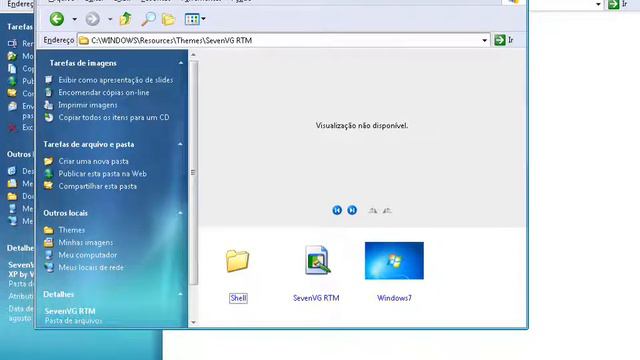Click Exibir como apresentação de slides
This screenshot has width=640, height=360.
pos(116,80)
